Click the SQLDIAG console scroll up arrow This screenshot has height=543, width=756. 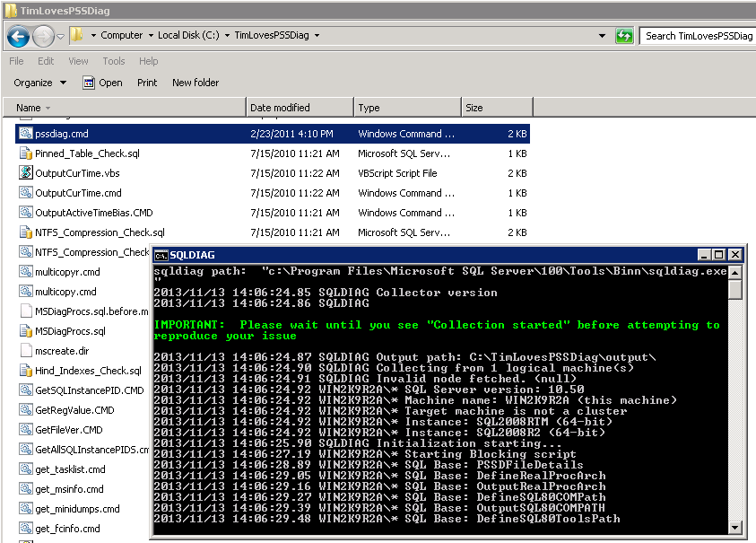(734, 273)
